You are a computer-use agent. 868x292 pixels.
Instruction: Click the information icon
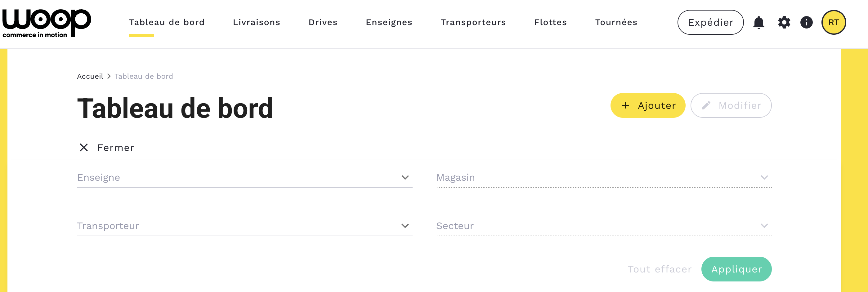pos(806,23)
